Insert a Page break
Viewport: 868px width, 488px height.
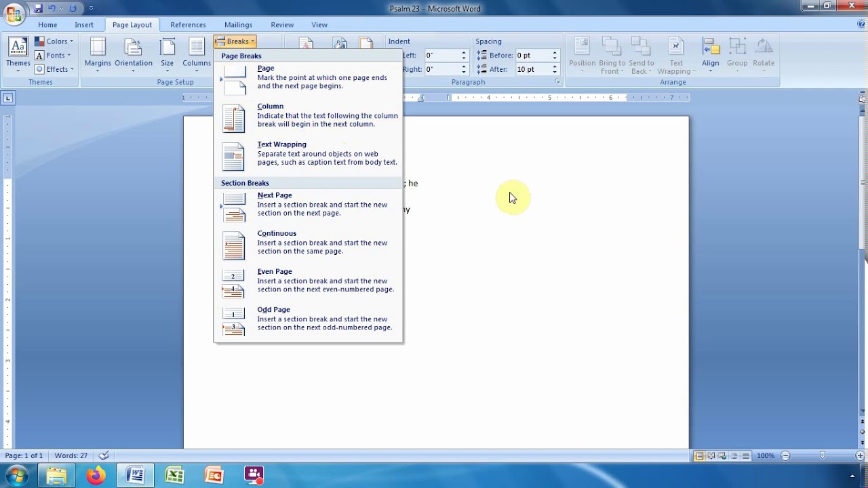point(309,79)
